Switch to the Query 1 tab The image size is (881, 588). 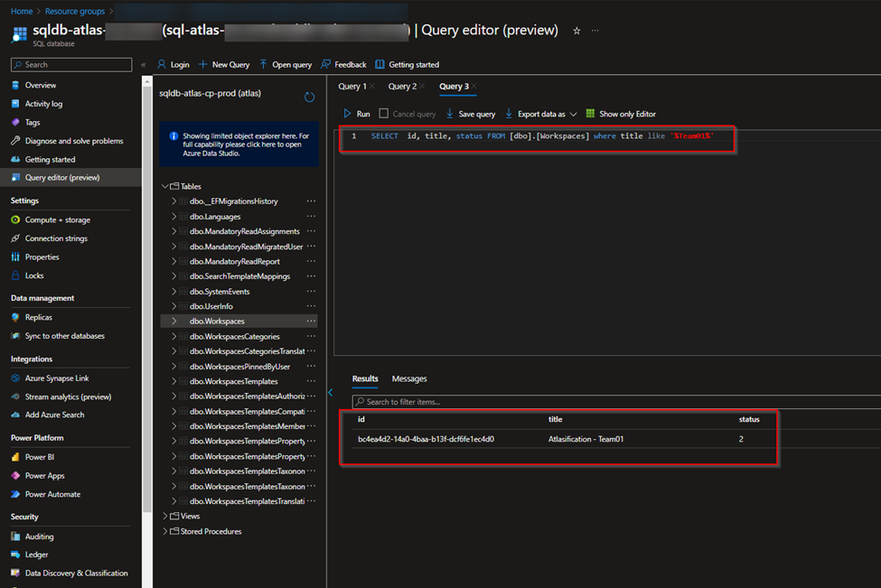click(351, 87)
